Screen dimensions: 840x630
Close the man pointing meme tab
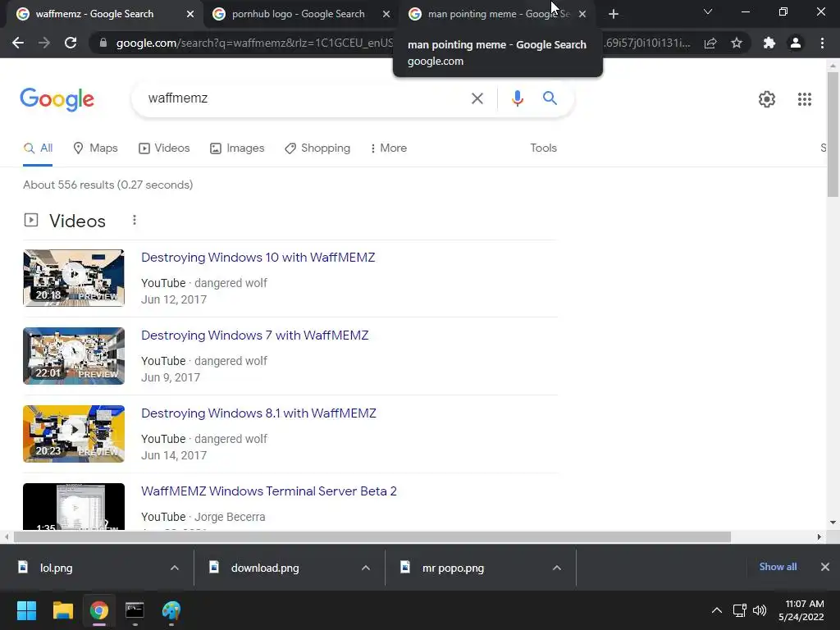(582, 14)
